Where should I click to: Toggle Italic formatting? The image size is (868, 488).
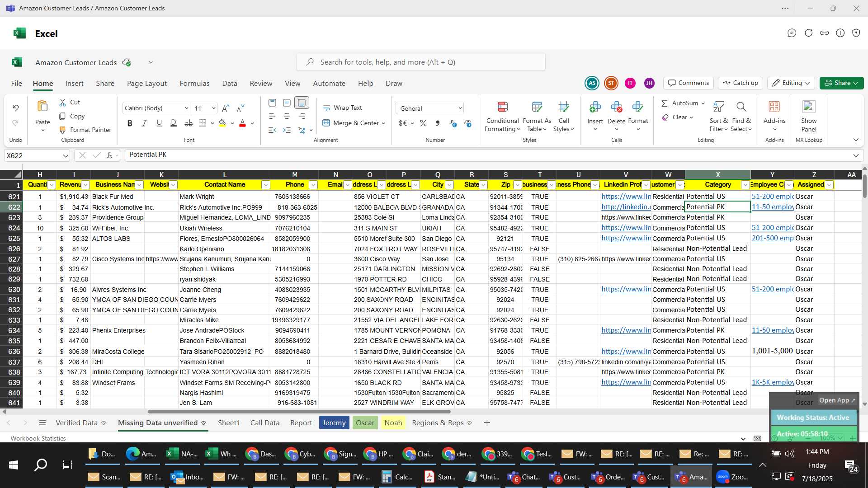click(144, 123)
